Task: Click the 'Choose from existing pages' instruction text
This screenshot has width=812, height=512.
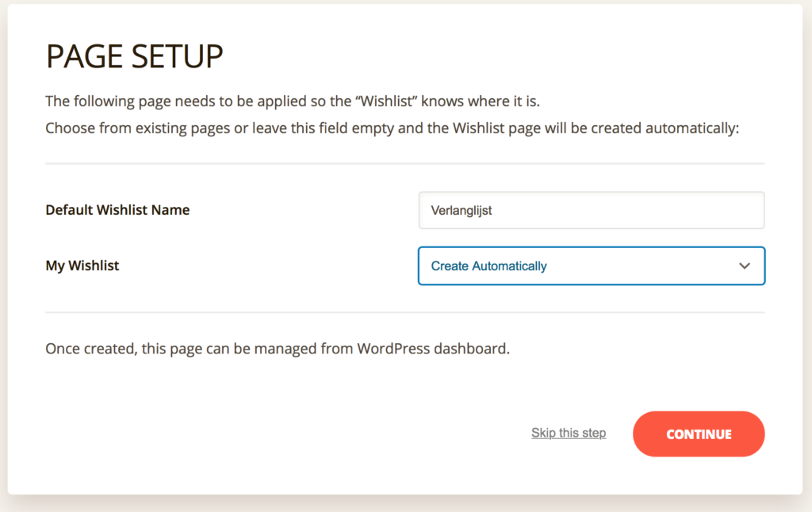Action: [392, 128]
